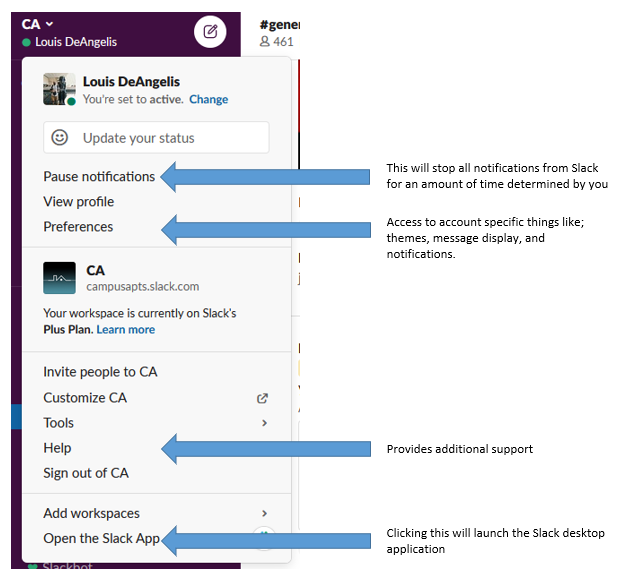Expand the Add workspaces submenu arrow

pos(264,513)
